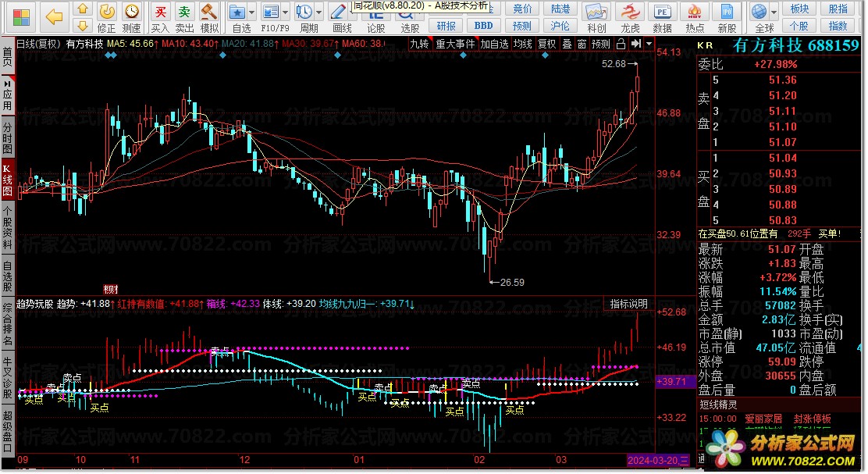Expand the 周期 dropdown arrow

[318, 12]
